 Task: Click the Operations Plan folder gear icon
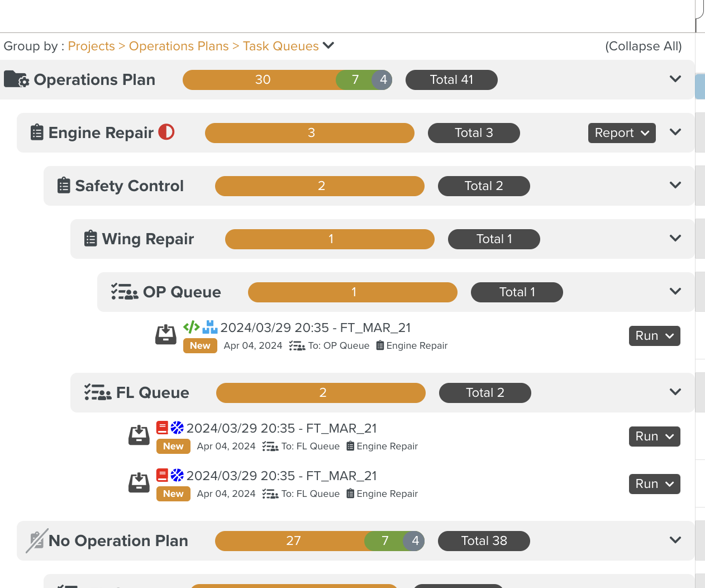(17, 79)
